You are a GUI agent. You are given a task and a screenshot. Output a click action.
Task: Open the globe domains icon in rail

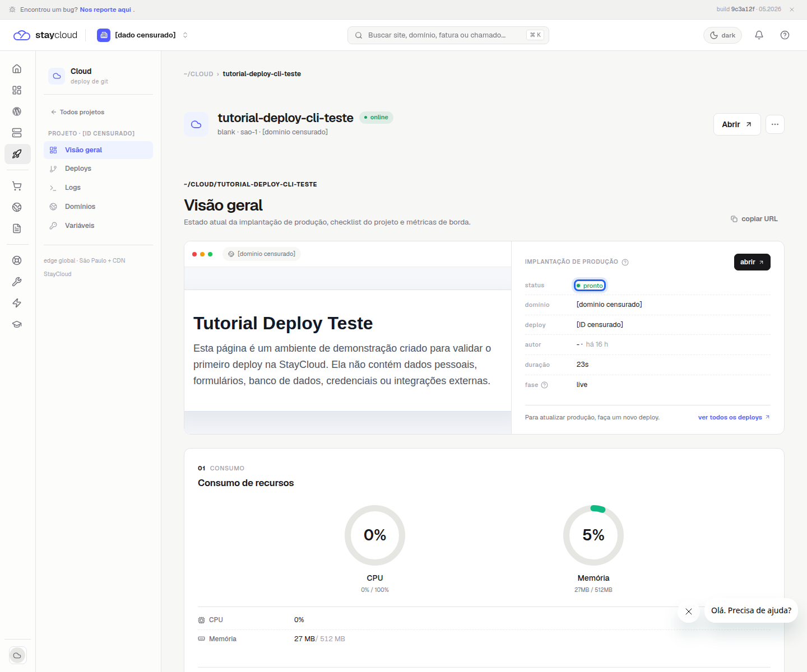point(17,207)
